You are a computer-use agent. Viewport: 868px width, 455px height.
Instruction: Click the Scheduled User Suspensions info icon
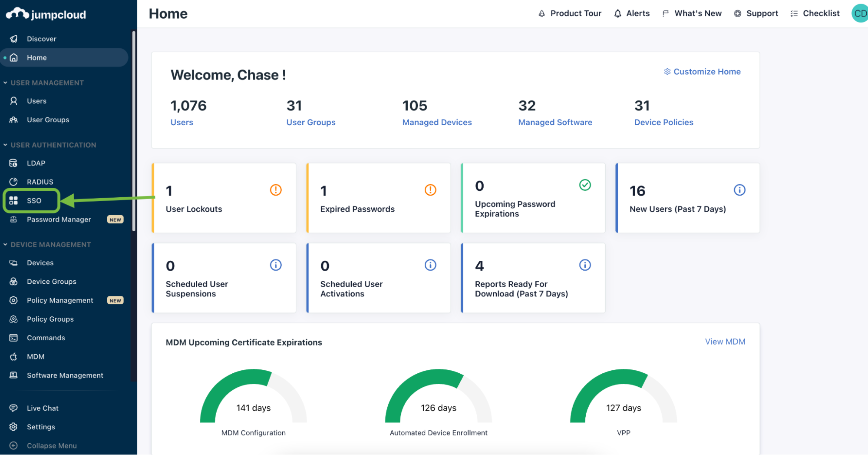pyautogui.click(x=276, y=265)
